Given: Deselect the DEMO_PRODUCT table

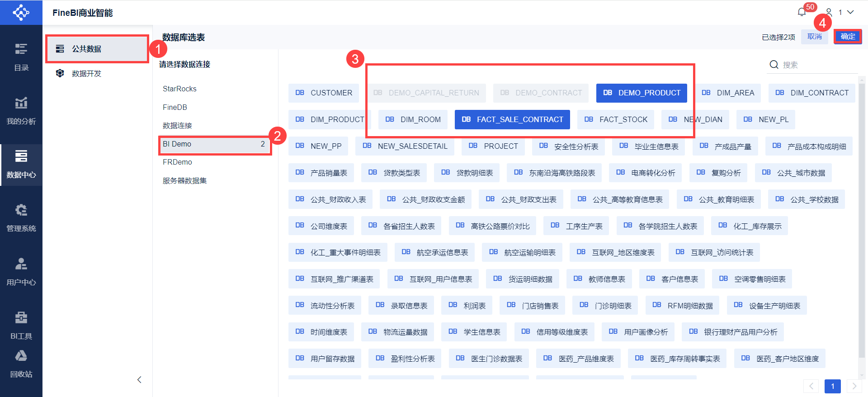Looking at the screenshot, I should coord(642,93).
